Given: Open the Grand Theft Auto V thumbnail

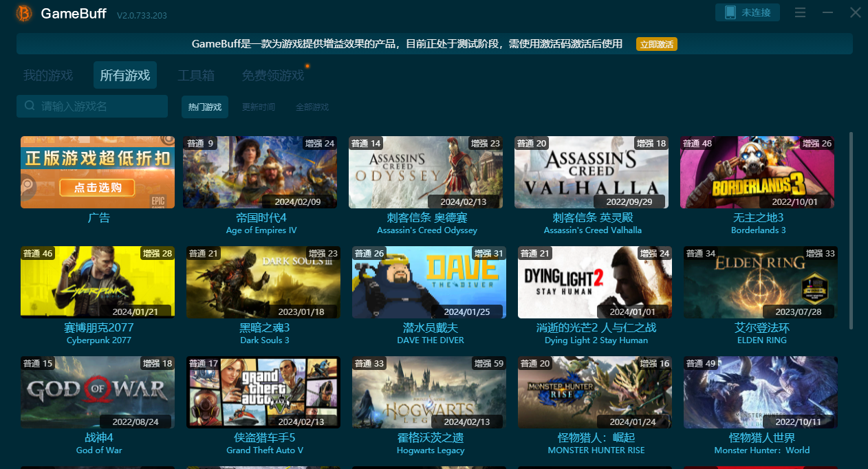Looking at the screenshot, I should coord(263,392).
